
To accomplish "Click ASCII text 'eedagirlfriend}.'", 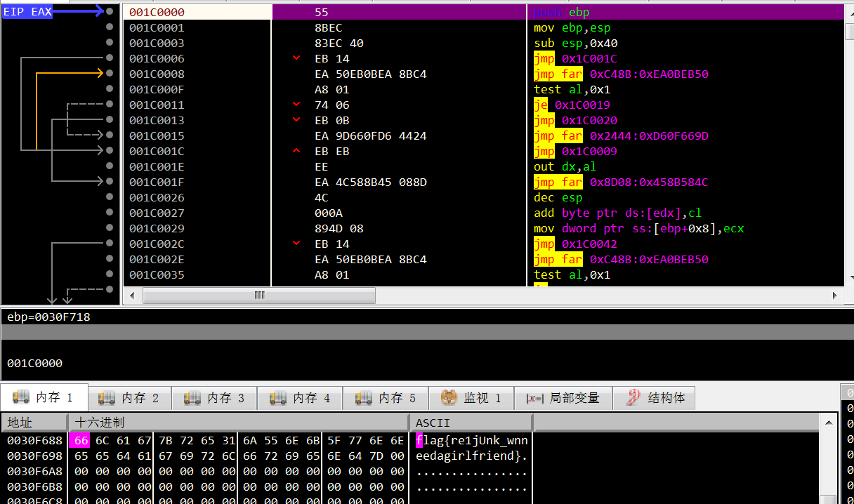I will [x=471, y=456].
